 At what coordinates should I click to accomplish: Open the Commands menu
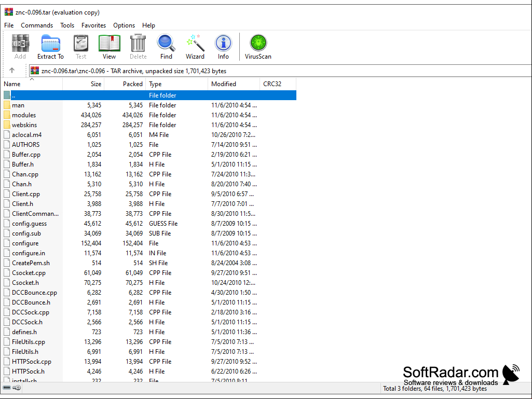click(x=37, y=25)
